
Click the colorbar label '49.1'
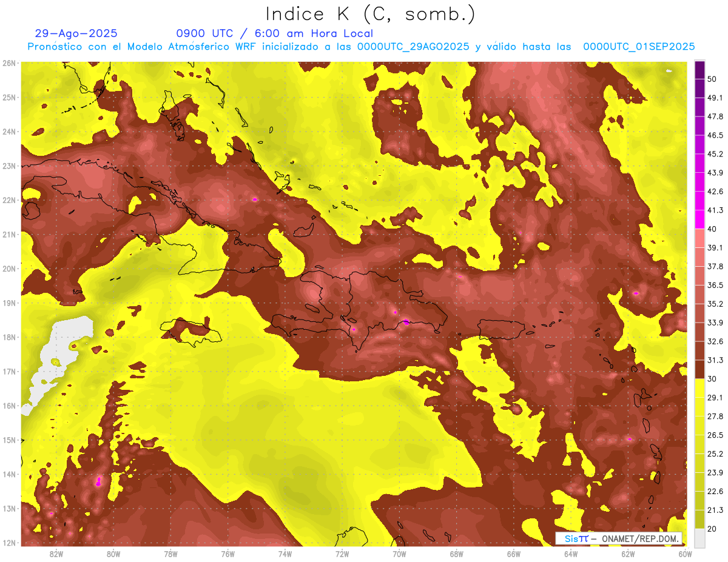click(x=715, y=98)
